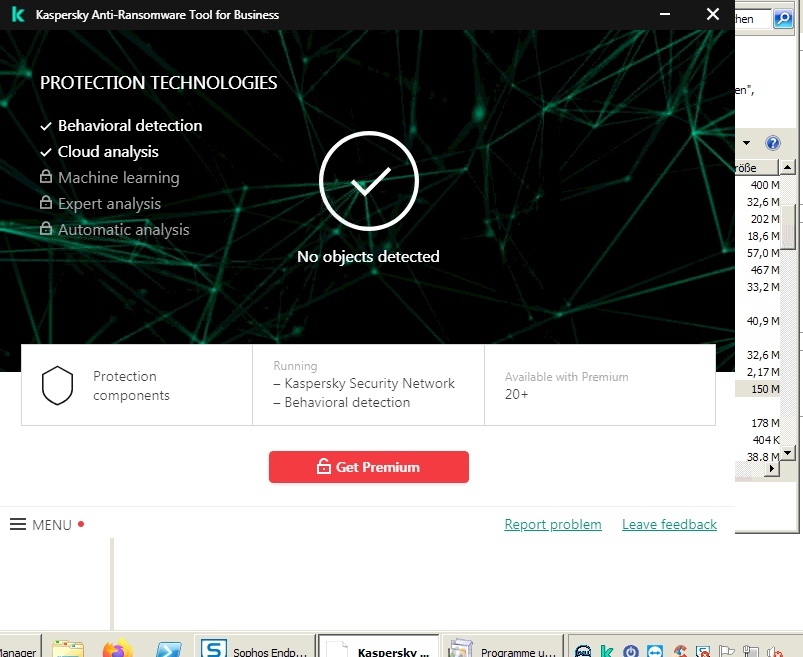This screenshot has width=803, height=657.
Task: Click the lock icon next to Expert analysis
Action: tap(46, 202)
